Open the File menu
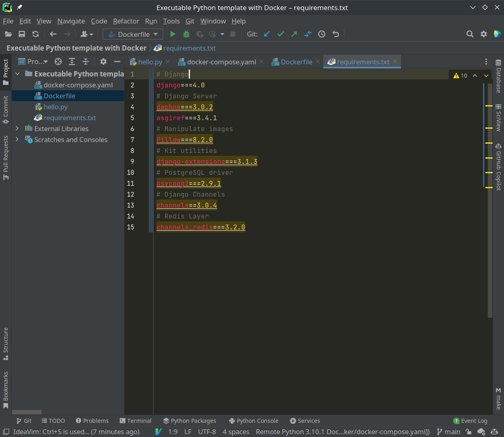Screen dimensions: 504x437 [x=8, y=21]
